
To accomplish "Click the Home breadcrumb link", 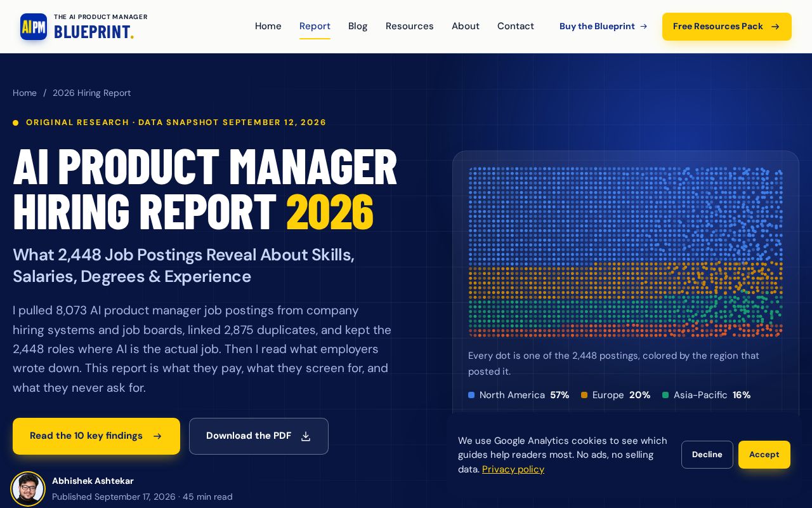I will point(25,93).
